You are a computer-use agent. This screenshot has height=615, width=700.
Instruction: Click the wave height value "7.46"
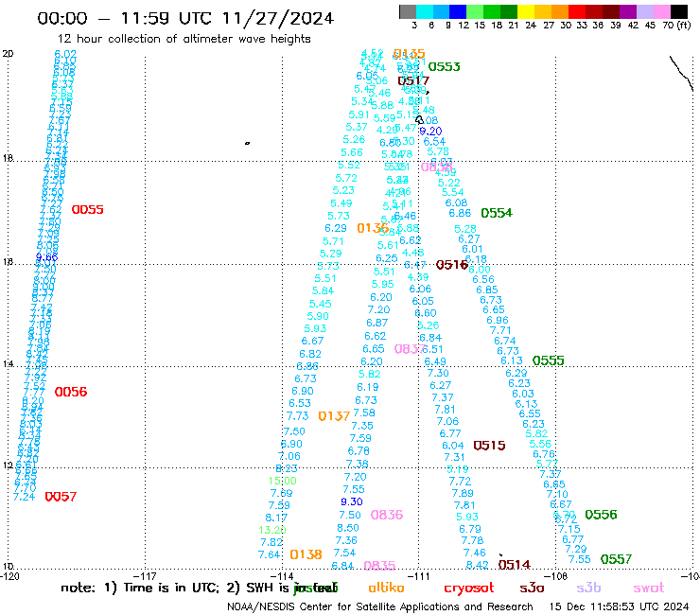(474, 553)
